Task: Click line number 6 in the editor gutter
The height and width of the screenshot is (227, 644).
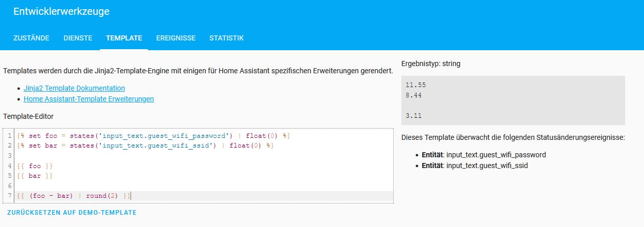Action: (10, 185)
